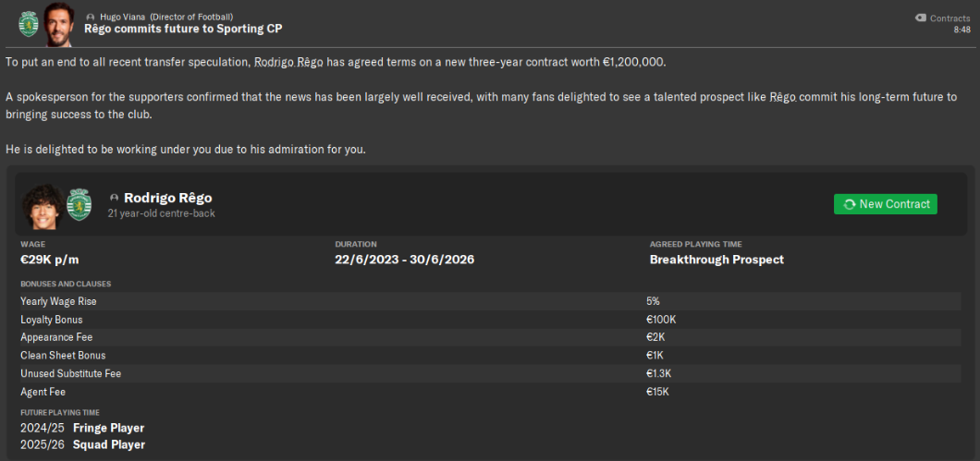Click the 2025/26 Squad Player entry
The height and width of the screenshot is (461, 980).
pos(83,444)
